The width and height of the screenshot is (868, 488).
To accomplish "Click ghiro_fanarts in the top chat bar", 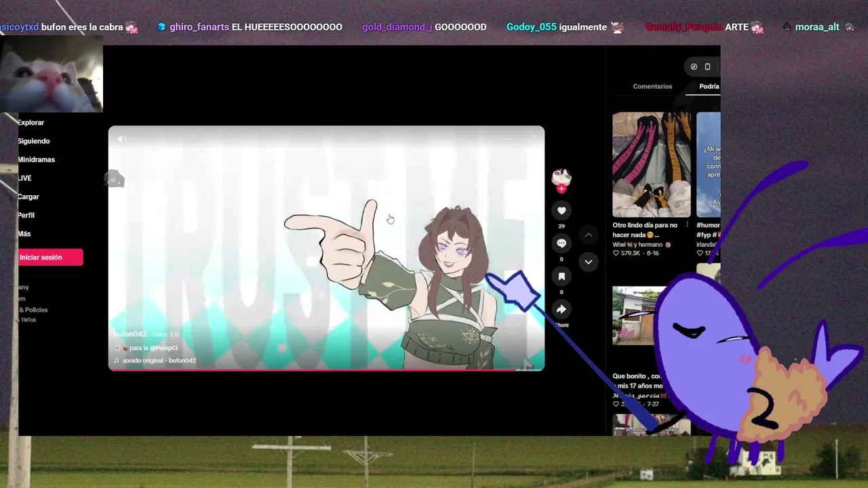I will pyautogui.click(x=199, y=27).
